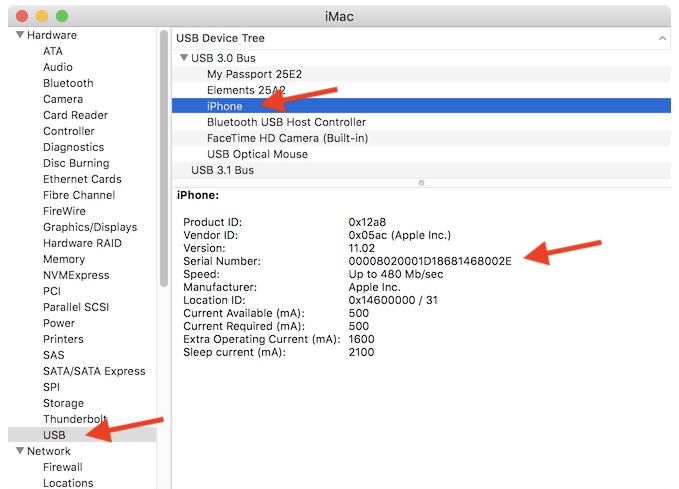Select Fibre Channel in the sidebar
The image size is (679, 489).
tap(79, 195)
